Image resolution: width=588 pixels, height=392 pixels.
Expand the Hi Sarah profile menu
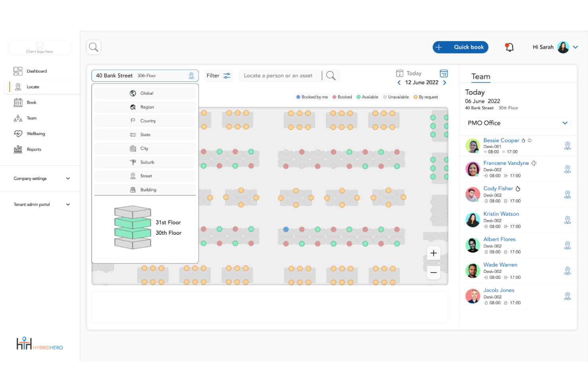[x=575, y=47]
